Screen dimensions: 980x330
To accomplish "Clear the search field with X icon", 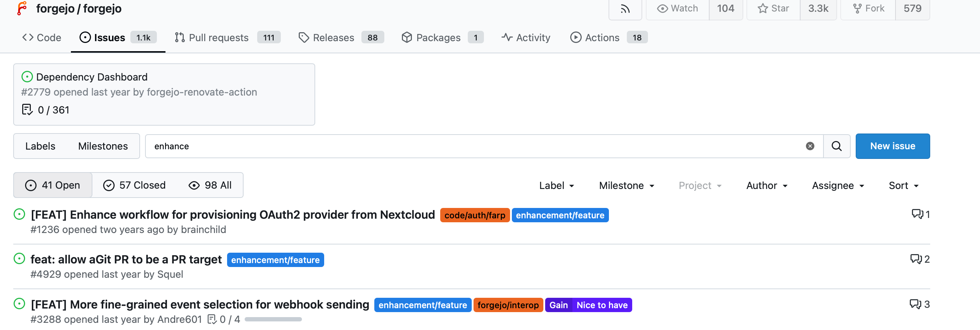I will pyautogui.click(x=810, y=146).
